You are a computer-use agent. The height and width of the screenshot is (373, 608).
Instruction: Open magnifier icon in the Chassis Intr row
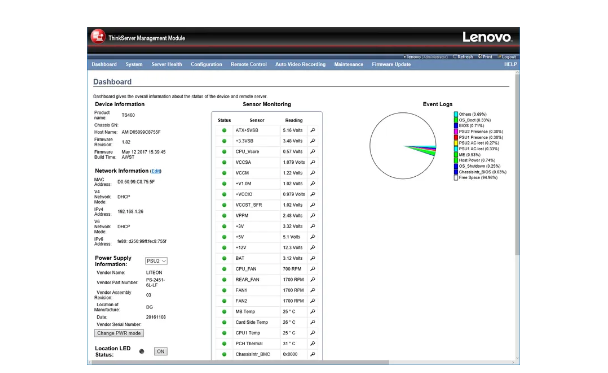click(313, 354)
